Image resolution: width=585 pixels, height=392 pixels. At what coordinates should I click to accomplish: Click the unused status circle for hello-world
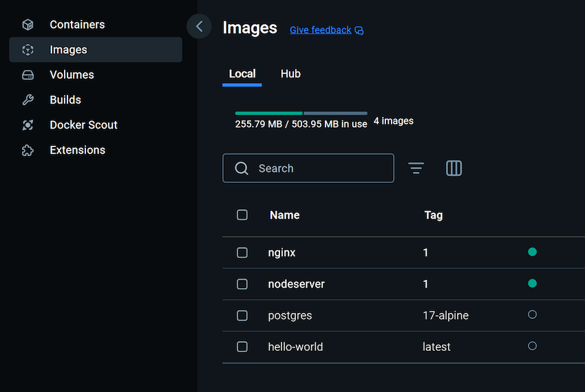533,346
